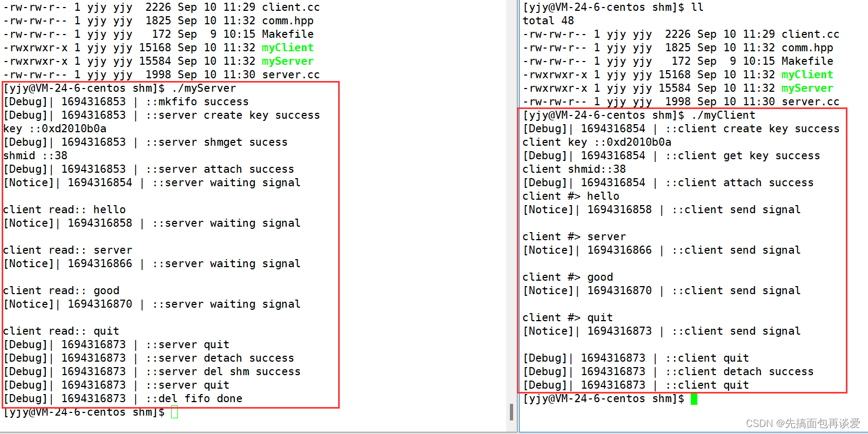868x434 pixels.
Task: Click the '::del fifo done' line
Action: [123, 399]
